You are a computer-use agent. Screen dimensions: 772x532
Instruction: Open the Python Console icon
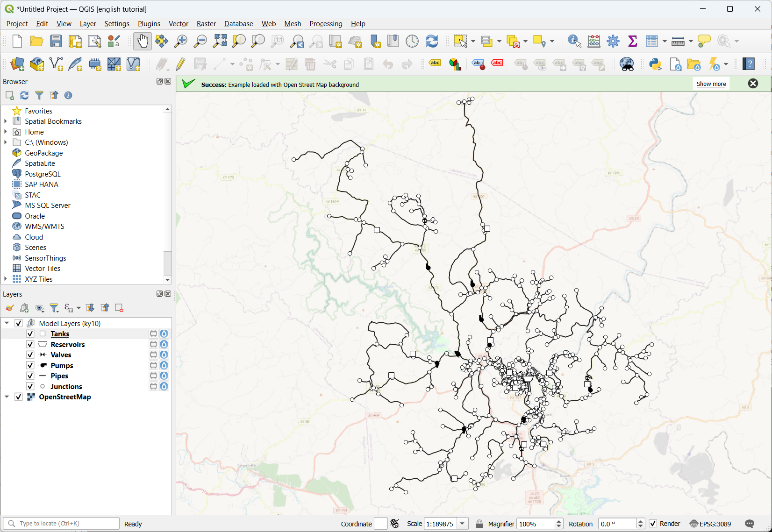point(655,64)
